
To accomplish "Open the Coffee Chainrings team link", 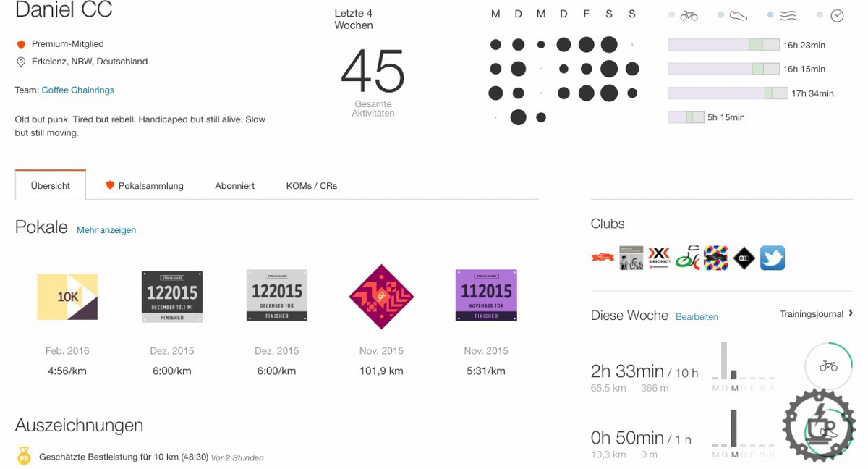I will point(78,90).
